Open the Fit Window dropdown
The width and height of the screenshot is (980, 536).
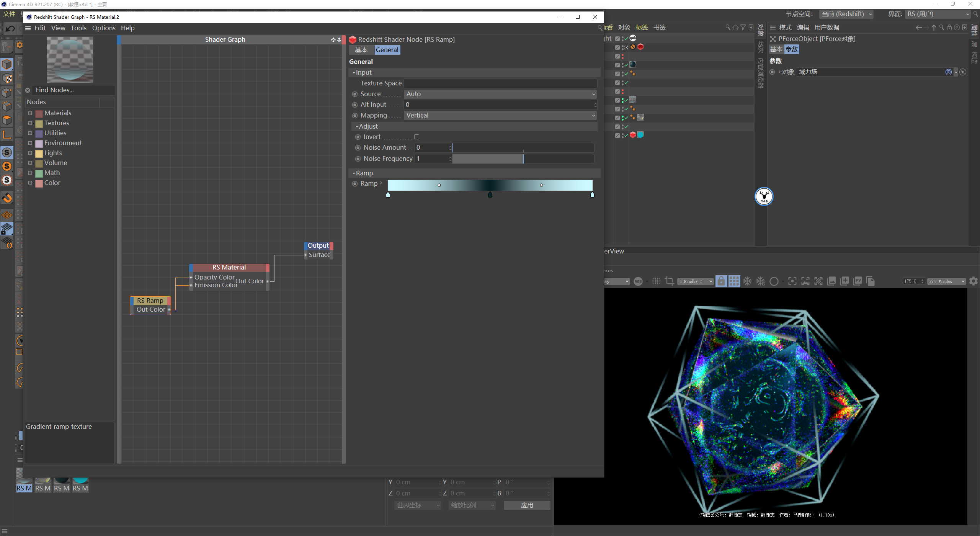click(946, 281)
